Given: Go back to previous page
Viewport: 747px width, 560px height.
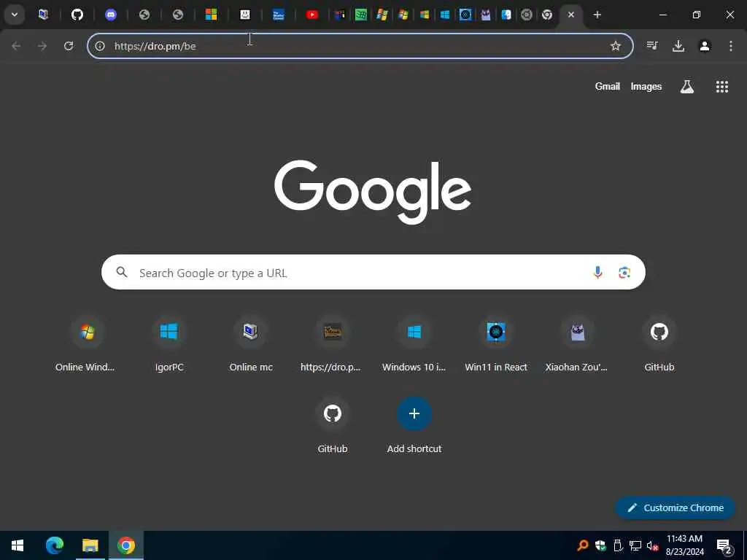Looking at the screenshot, I should [16, 46].
